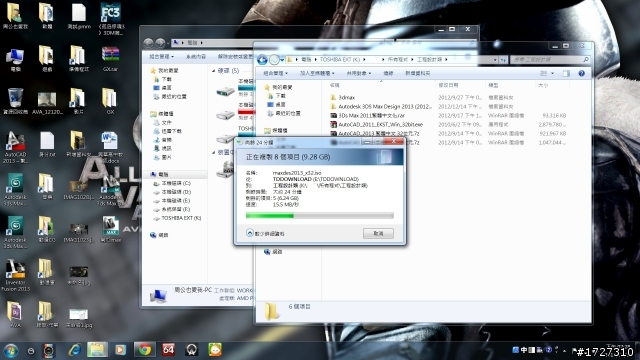Open Google Chrome from taskbar
640x360 pixels.
[x=144, y=350]
